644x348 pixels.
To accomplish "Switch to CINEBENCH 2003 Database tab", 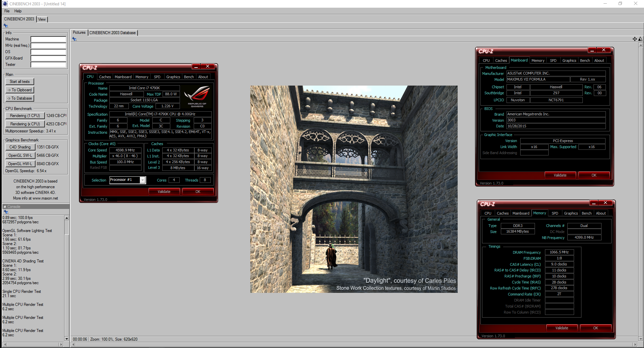I will tap(112, 33).
